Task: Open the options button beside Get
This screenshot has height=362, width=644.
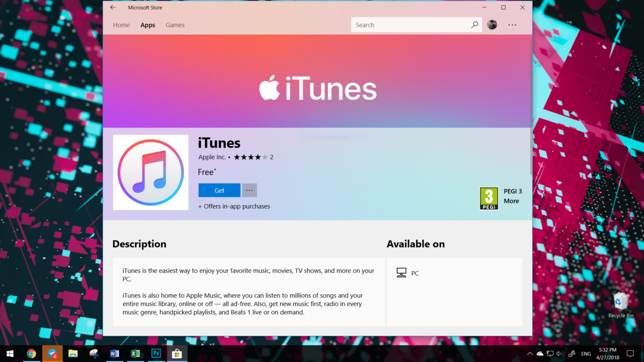Action: [x=250, y=191]
